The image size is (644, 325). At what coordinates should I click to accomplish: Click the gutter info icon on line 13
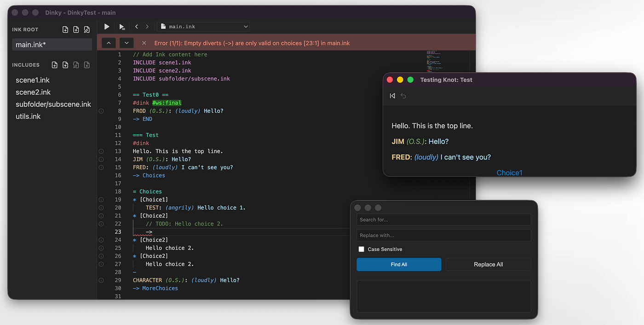pos(101,151)
